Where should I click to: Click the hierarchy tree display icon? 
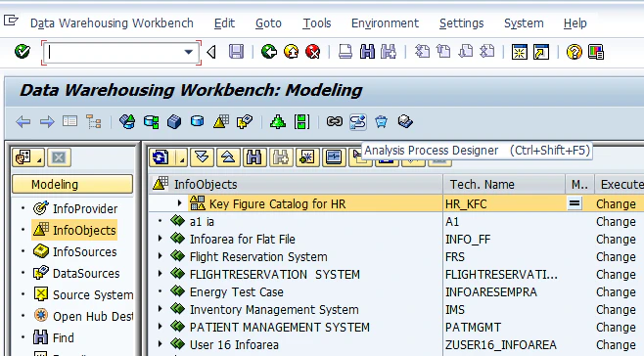pyautogui.click(x=94, y=122)
